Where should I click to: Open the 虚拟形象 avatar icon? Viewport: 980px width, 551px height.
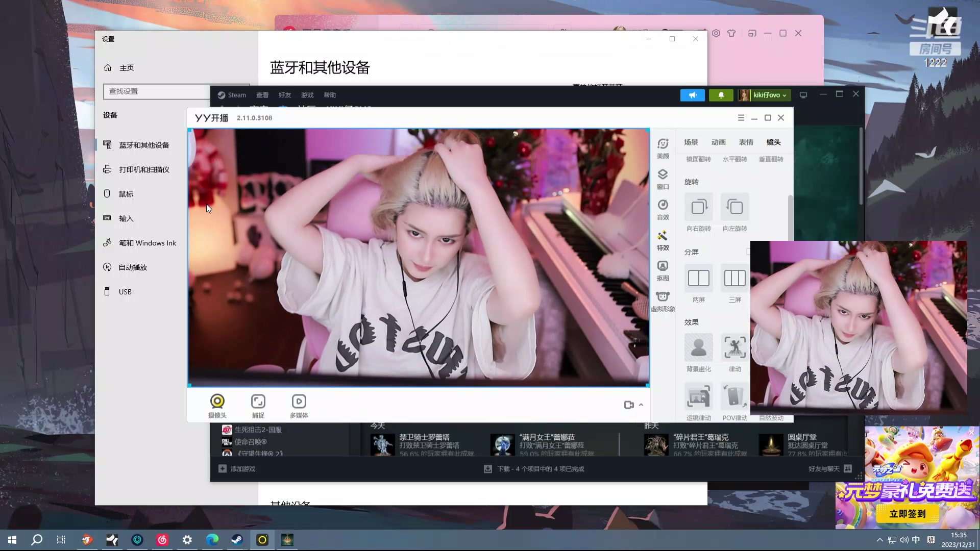pyautogui.click(x=663, y=301)
